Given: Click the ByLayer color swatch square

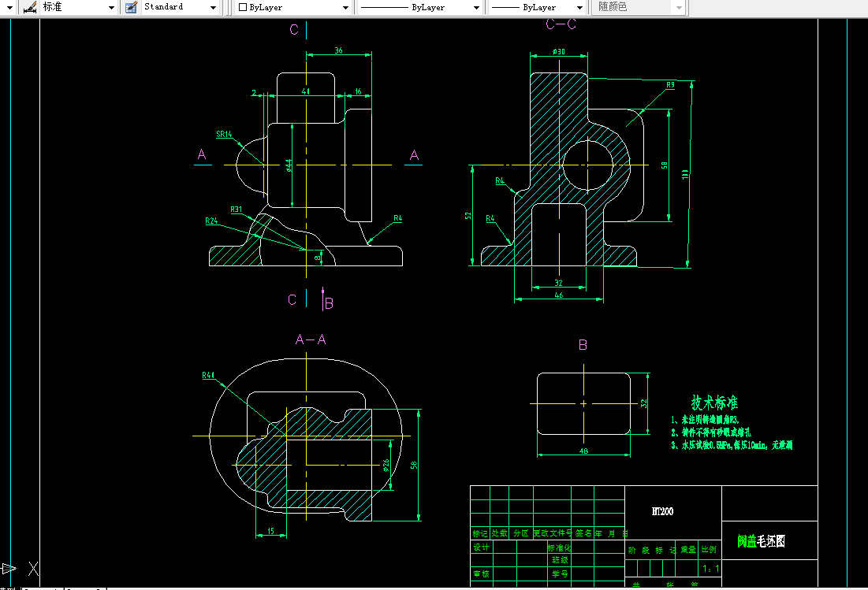Looking at the screenshot, I should click(243, 7).
